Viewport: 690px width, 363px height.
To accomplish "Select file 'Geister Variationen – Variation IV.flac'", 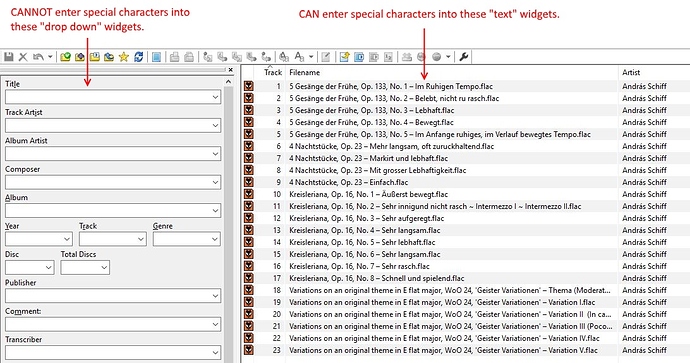I will tap(444, 338).
